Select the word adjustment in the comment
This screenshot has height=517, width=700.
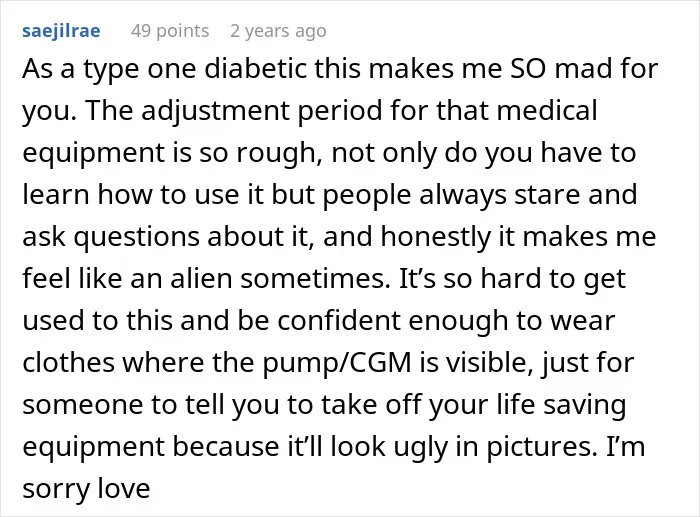(216, 111)
